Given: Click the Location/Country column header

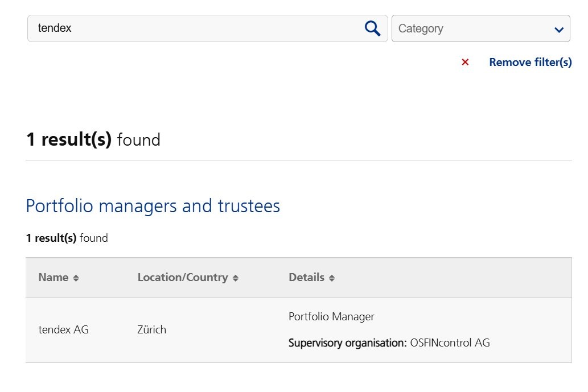Looking at the screenshot, I should (x=182, y=278).
